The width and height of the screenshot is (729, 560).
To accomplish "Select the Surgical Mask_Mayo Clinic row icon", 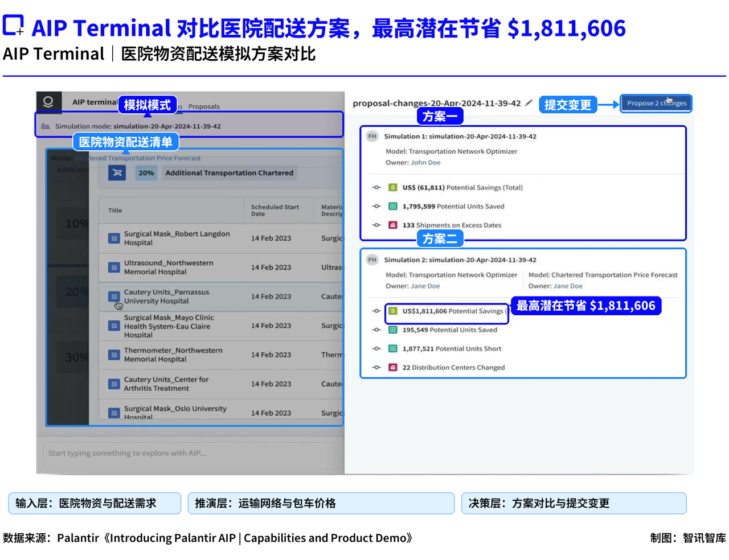I will 114,326.
